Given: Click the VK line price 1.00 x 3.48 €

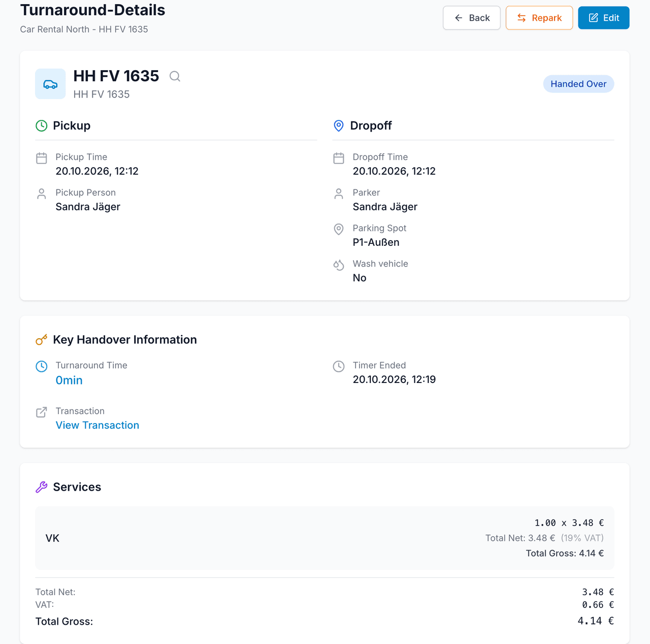Looking at the screenshot, I should point(569,523).
